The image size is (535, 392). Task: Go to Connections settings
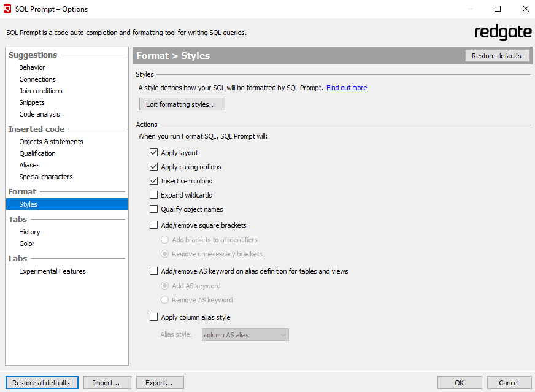click(x=37, y=79)
